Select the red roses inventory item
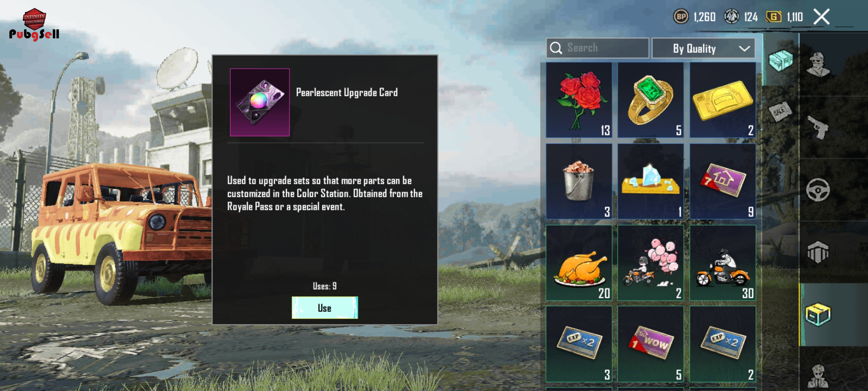The image size is (868, 391). (x=579, y=100)
